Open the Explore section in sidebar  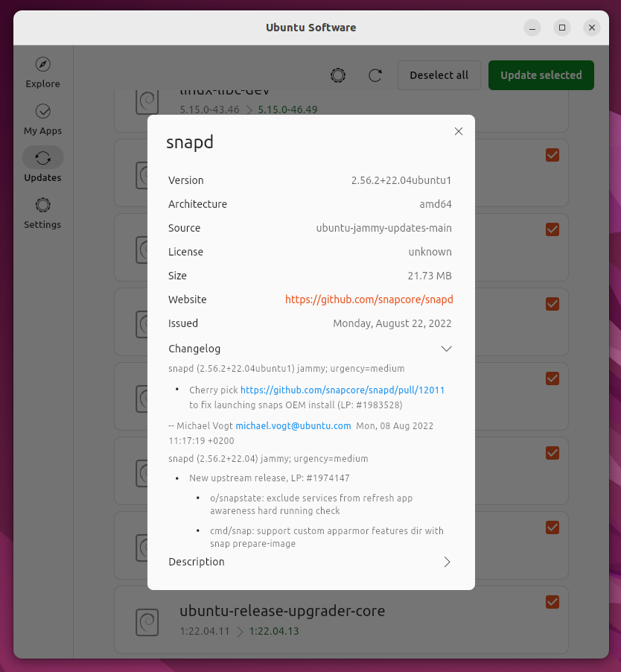[x=42, y=72]
